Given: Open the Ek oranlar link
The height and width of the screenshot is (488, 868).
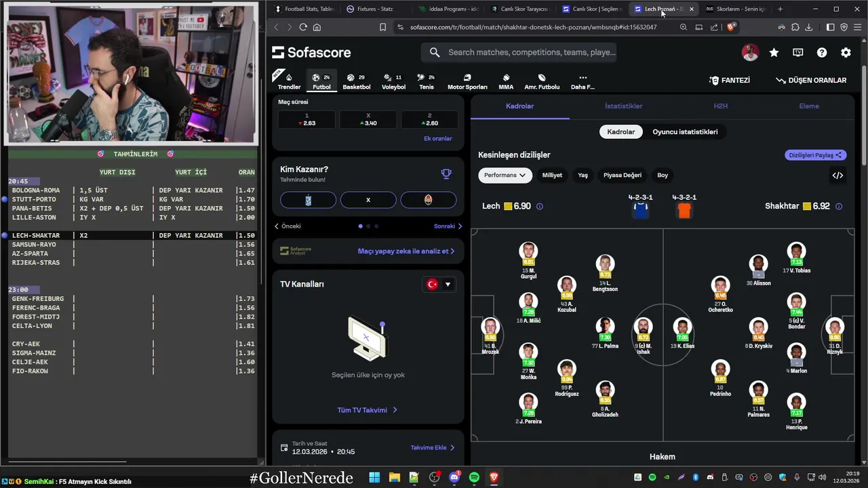Looking at the screenshot, I should [437, 138].
